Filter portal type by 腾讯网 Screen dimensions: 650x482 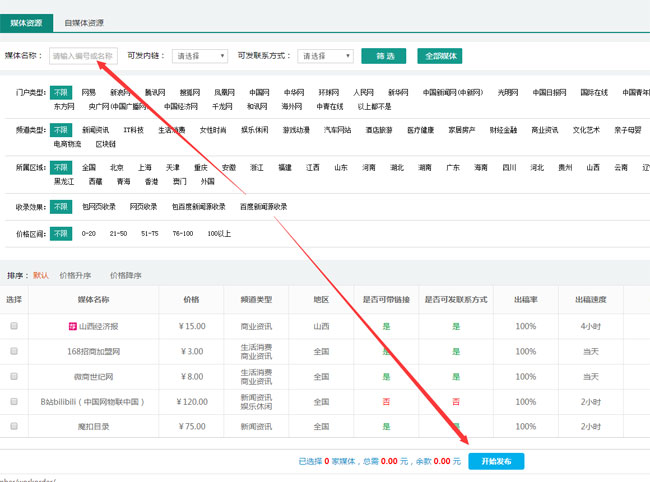[x=154, y=92]
